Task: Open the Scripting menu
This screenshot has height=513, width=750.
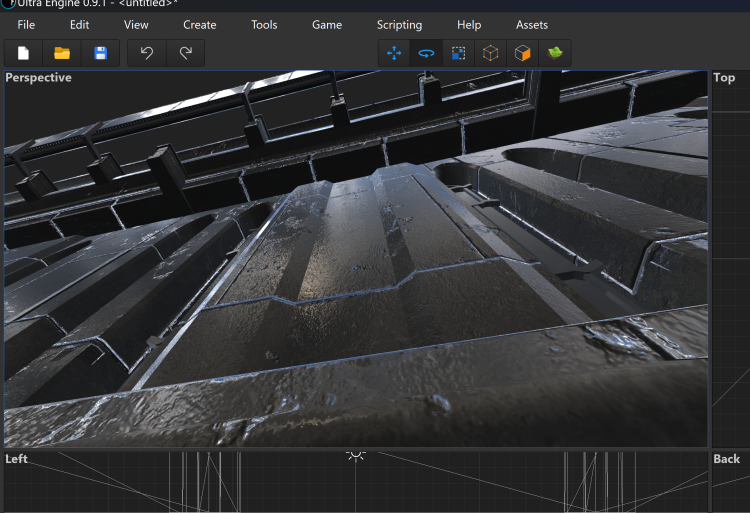Action: click(x=399, y=24)
